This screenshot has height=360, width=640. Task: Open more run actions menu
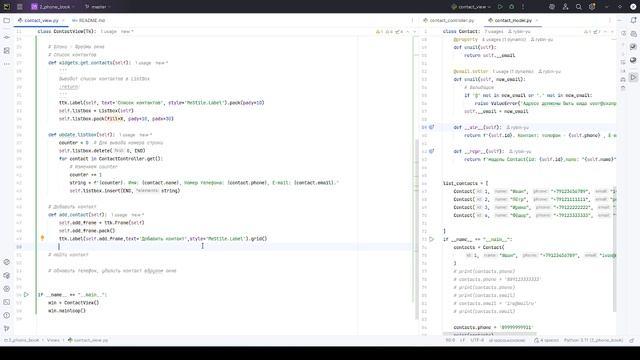click(523, 7)
